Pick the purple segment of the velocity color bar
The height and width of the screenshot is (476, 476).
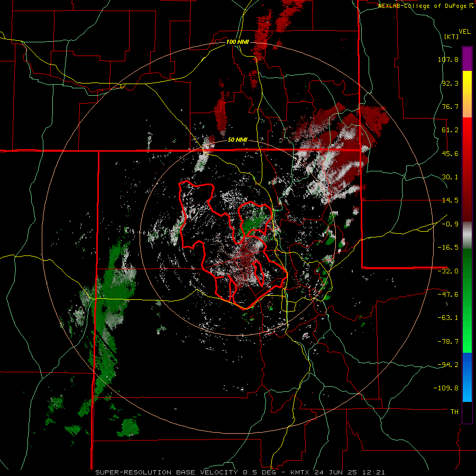467,59
